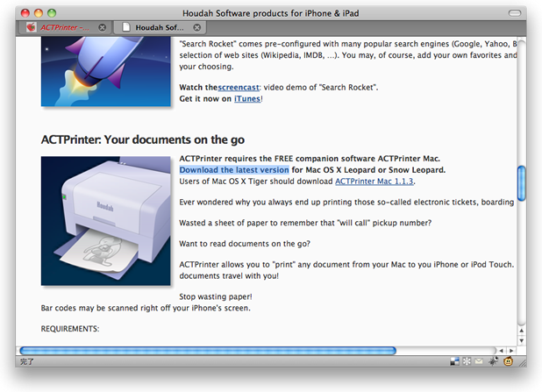Viewport: 542px width, 392px height.
Task: Click the Stop wasting paper! text
Action: (x=216, y=296)
